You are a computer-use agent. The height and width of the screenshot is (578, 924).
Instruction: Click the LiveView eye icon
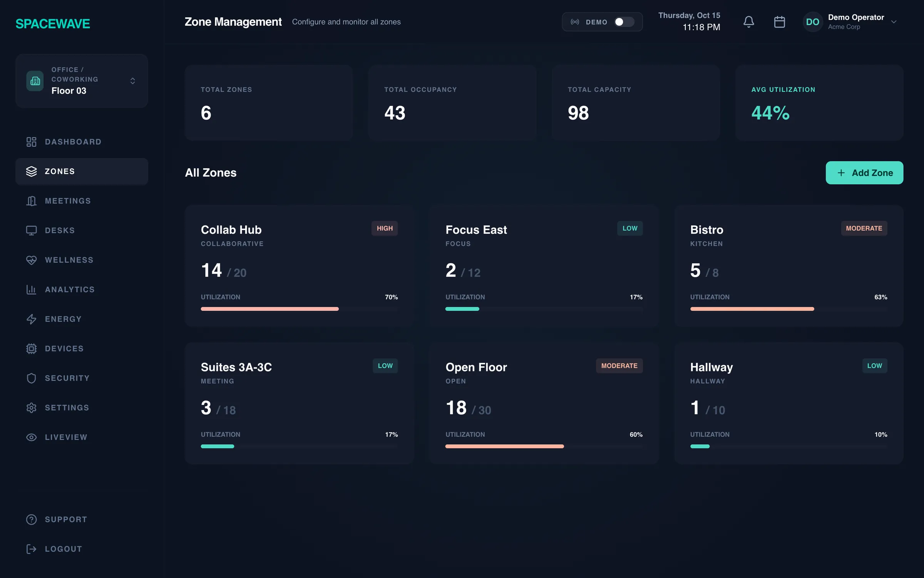[x=31, y=437]
